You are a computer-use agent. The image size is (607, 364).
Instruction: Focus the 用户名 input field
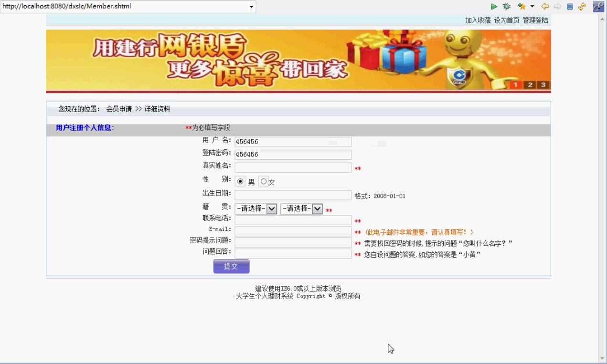[293, 142]
